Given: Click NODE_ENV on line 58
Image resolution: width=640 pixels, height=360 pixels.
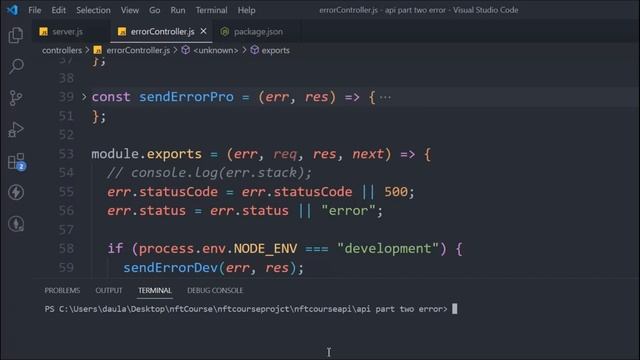Looking at the screenshot, I should (265, 249).
